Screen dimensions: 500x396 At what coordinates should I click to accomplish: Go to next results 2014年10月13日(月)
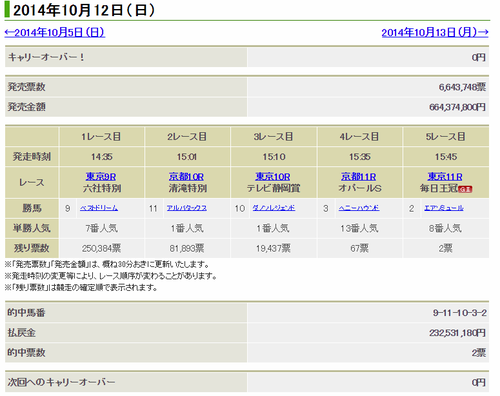tap(435, 33)
